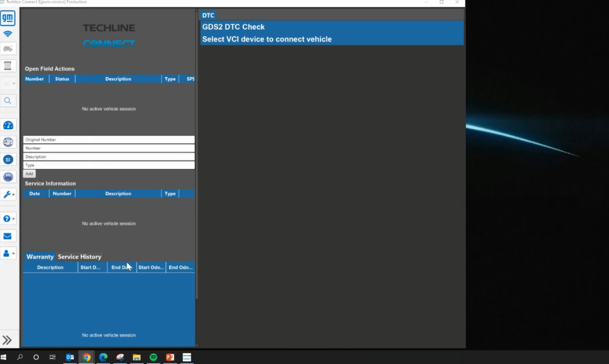Click the GDS2 DTC Check row

coord(332,27)
